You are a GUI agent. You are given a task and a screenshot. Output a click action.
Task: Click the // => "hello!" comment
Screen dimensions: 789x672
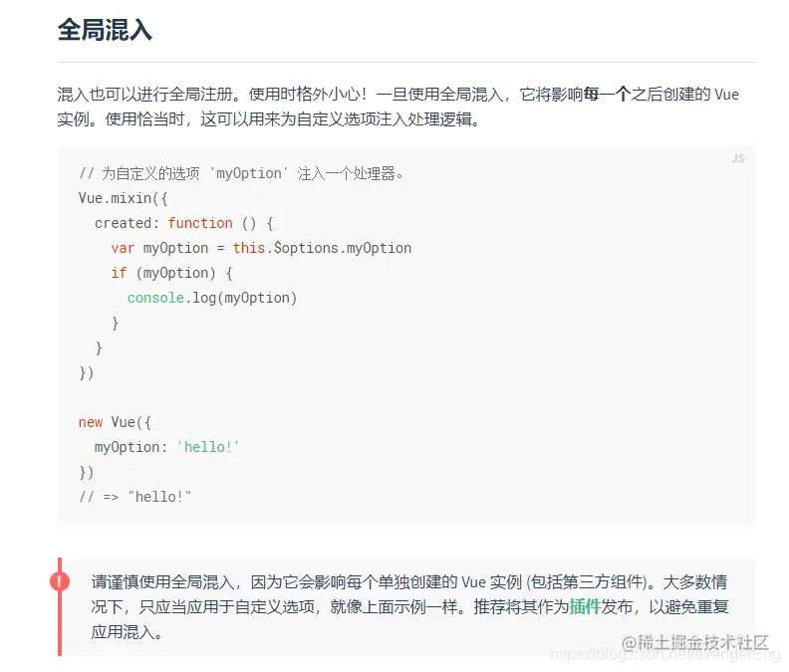pyautogui.click(x=134, y=497)
